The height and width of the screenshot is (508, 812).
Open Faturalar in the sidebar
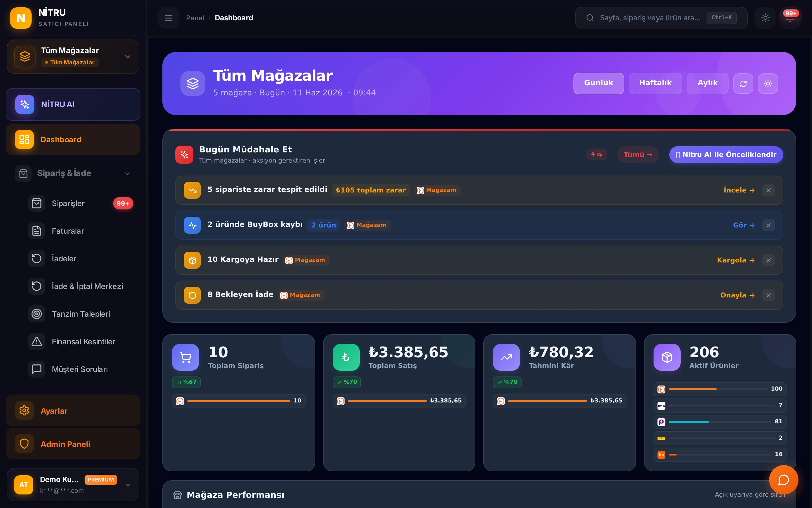81,231
